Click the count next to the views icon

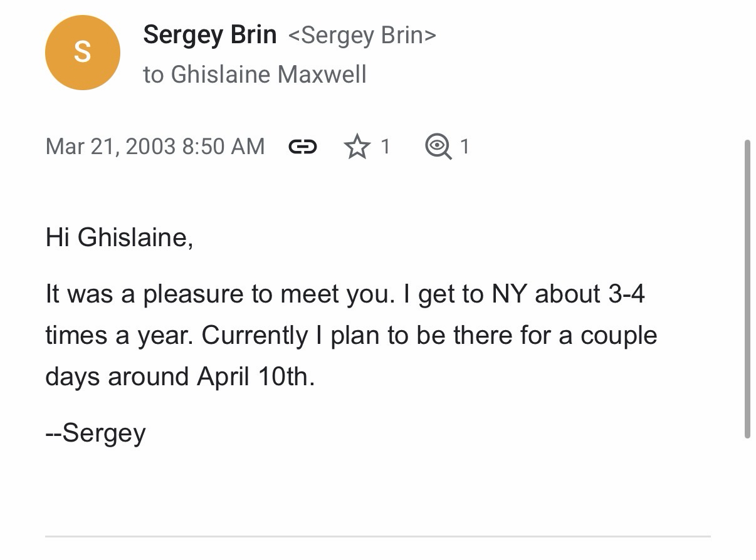point(464,147)
